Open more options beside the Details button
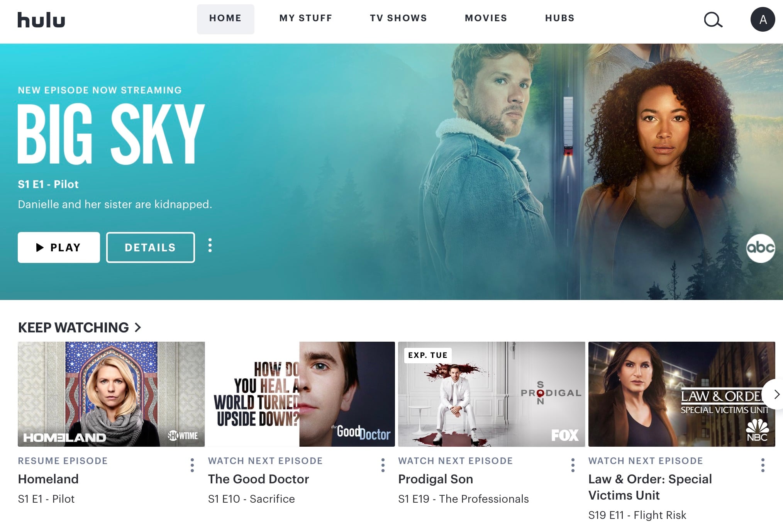This screenshot has width=783, height=532. [x=210, y=245]
